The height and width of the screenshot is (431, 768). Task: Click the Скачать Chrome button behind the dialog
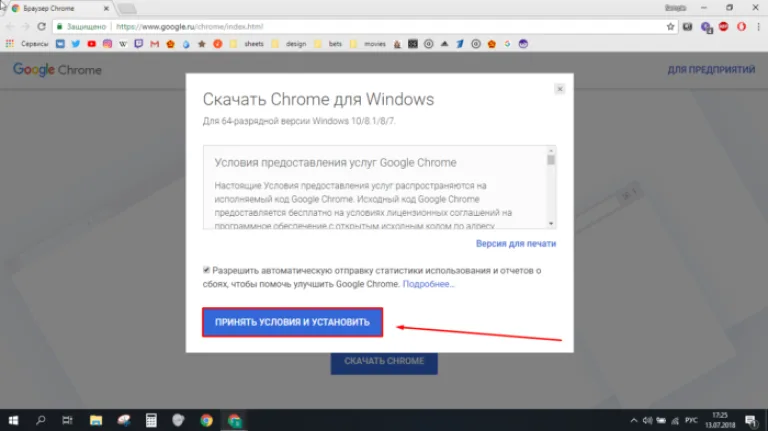(x=384, y=363)
